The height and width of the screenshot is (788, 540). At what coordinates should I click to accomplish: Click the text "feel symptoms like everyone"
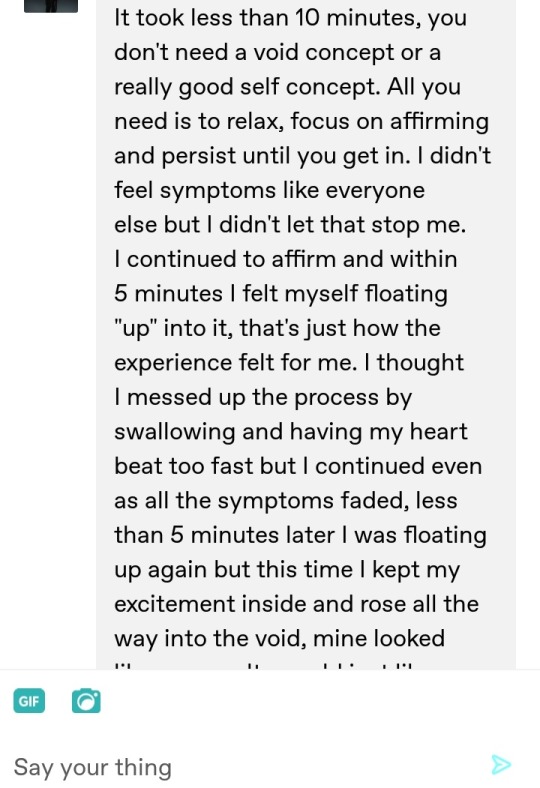269,190
